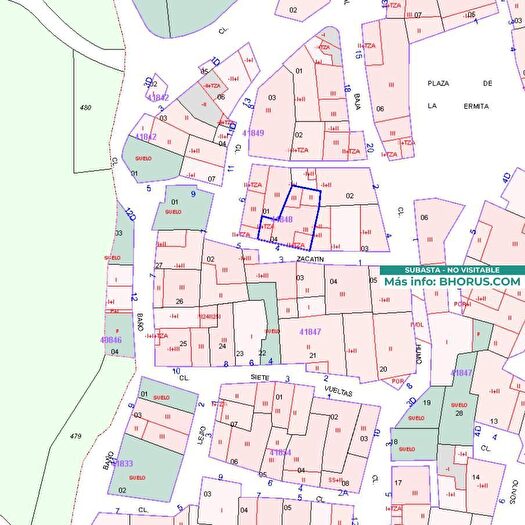Viewport: 525px width, 525px height.
Task: Click the SUBASTA - NO VISITABLE banner
Action: [452, 270]
